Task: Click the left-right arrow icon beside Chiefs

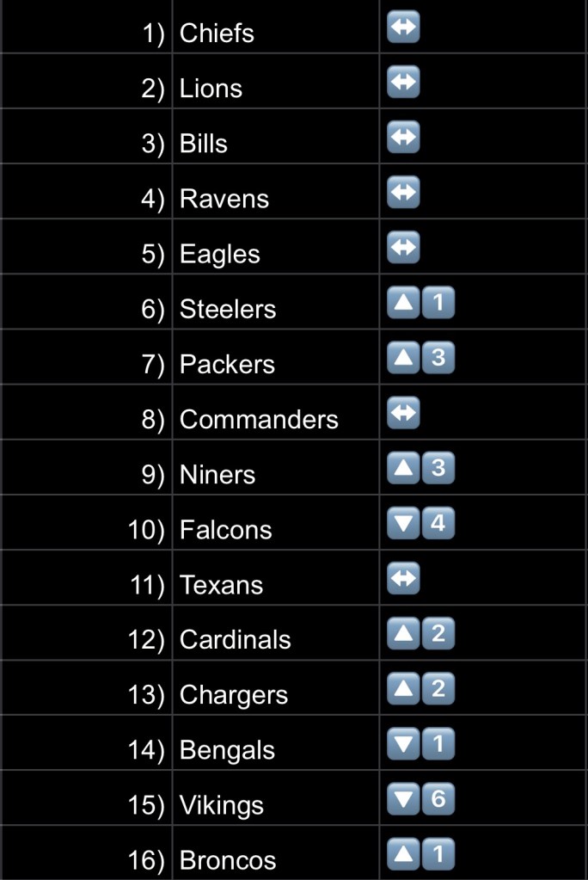Action: click(x=403, y=28)
